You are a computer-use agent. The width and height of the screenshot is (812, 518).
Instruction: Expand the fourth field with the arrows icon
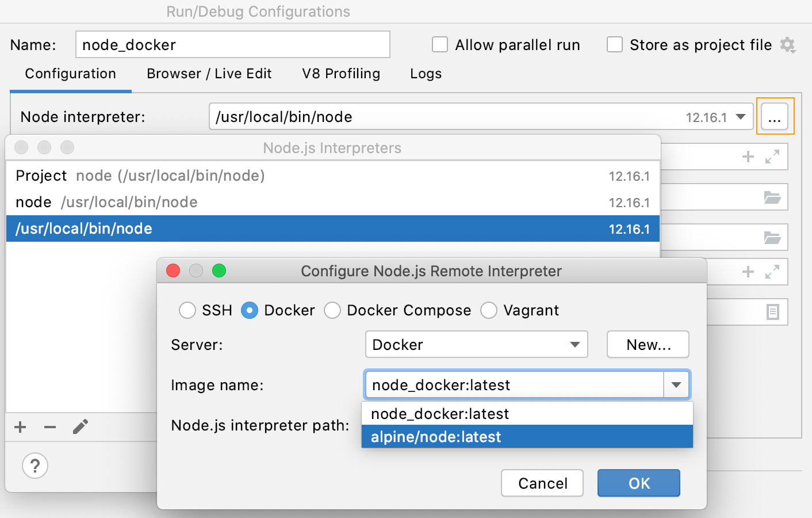772,272
